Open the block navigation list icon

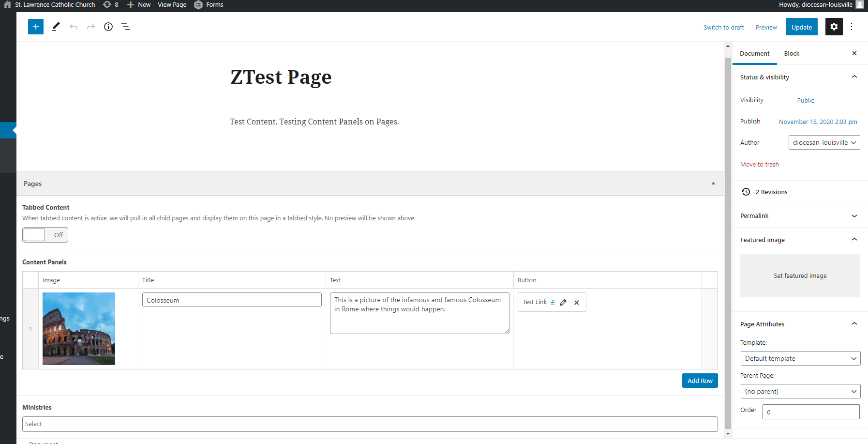point(126,27)
